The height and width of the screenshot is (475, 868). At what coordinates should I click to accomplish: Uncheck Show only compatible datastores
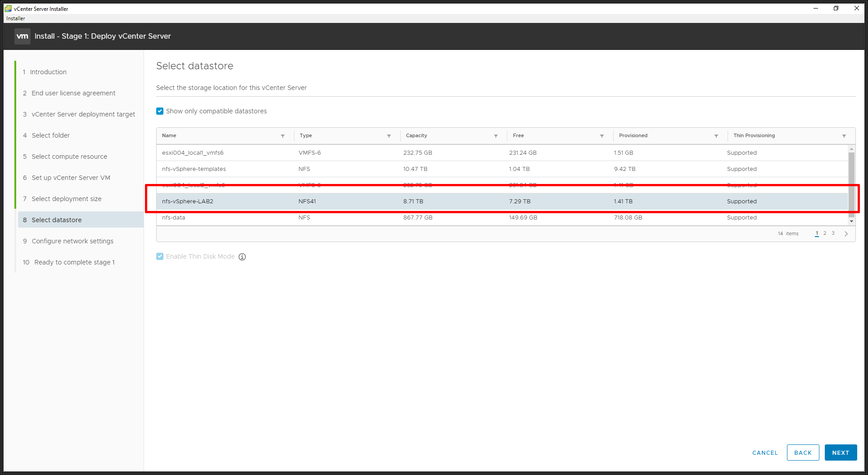tap(160, 111)
